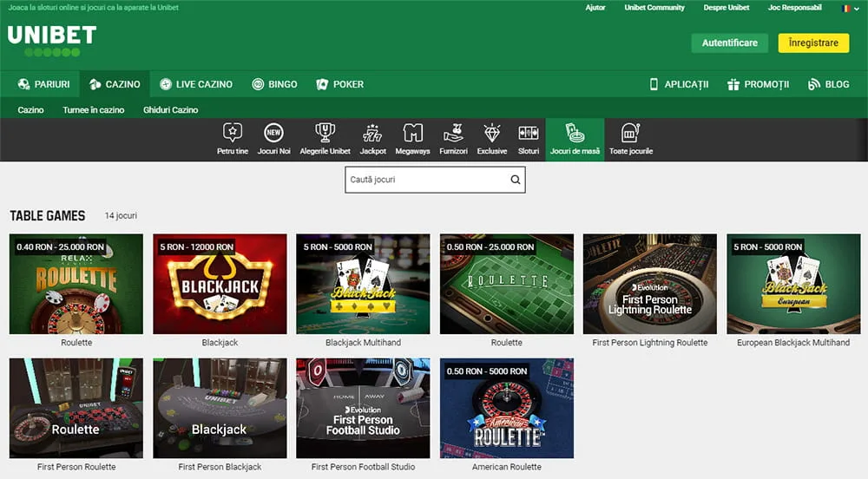Select the Jocuri Noi category icon
The width and height of the screenshot is (868, 479).
click(x=273, y=134)
